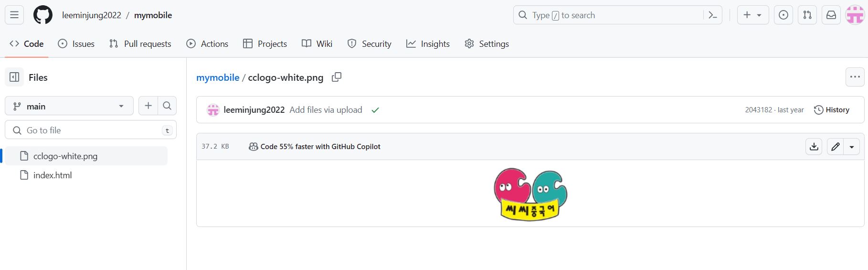Add a new file with plus button
This screenshot has width=868, height=270.
click(x=148, y=106)
